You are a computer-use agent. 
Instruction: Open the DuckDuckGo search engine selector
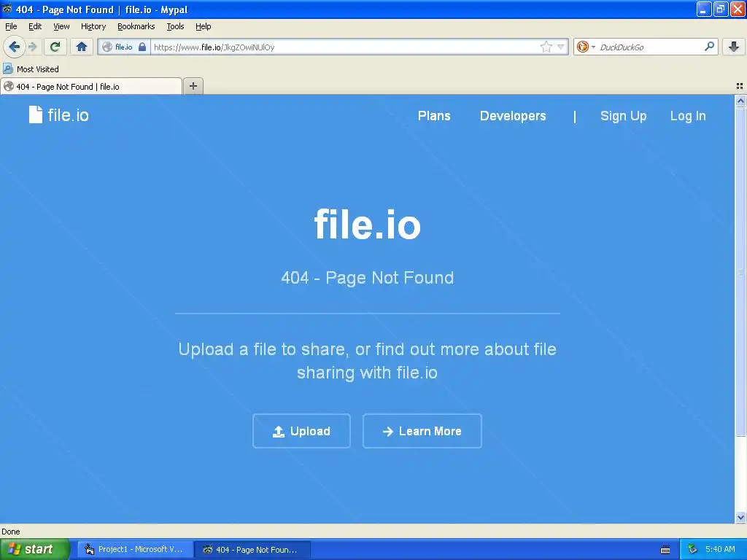click(586, 47)
